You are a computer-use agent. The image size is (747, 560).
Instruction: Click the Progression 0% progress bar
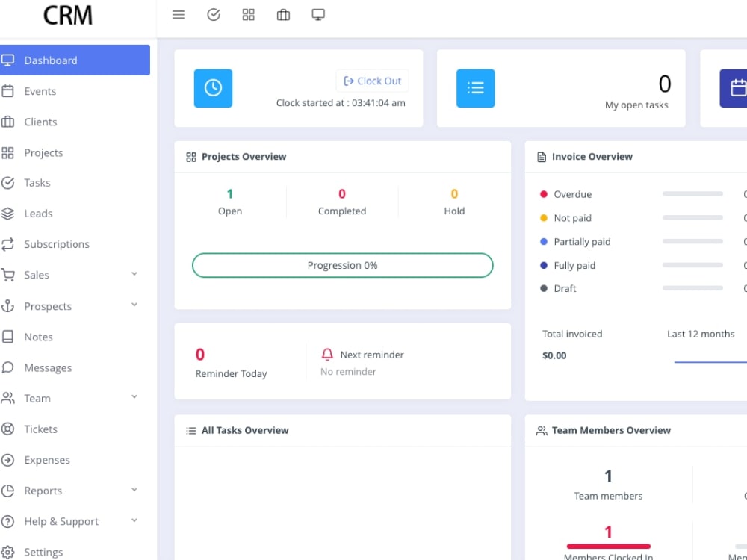click(342, 265)
